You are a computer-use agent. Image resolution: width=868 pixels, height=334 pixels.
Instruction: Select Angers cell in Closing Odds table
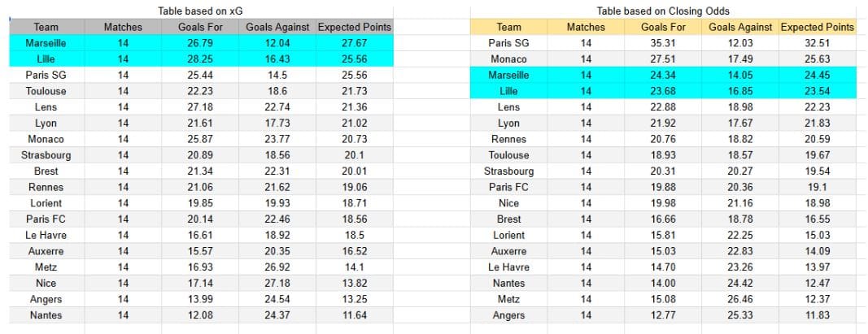[508, 315]
